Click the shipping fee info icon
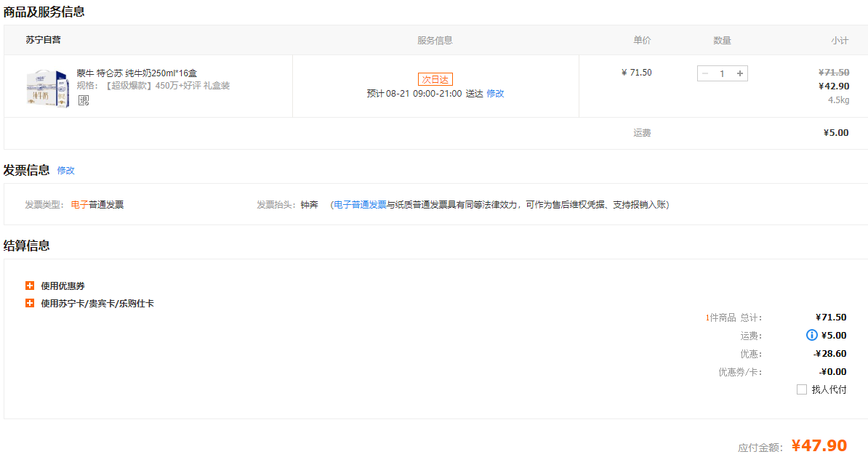The height and width of the screenshot is (457, 868). click(x=811, y=335)
